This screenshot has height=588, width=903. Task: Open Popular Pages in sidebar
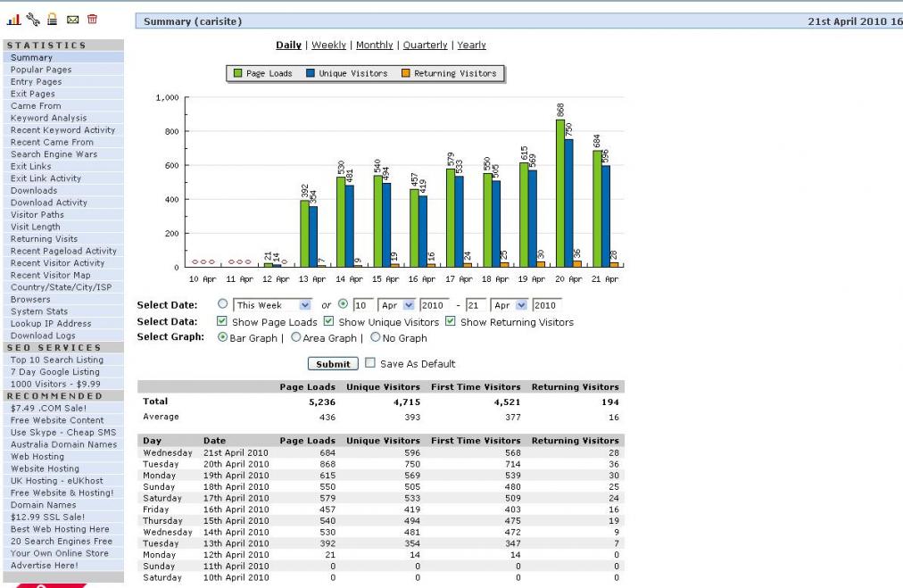point(41,70)
